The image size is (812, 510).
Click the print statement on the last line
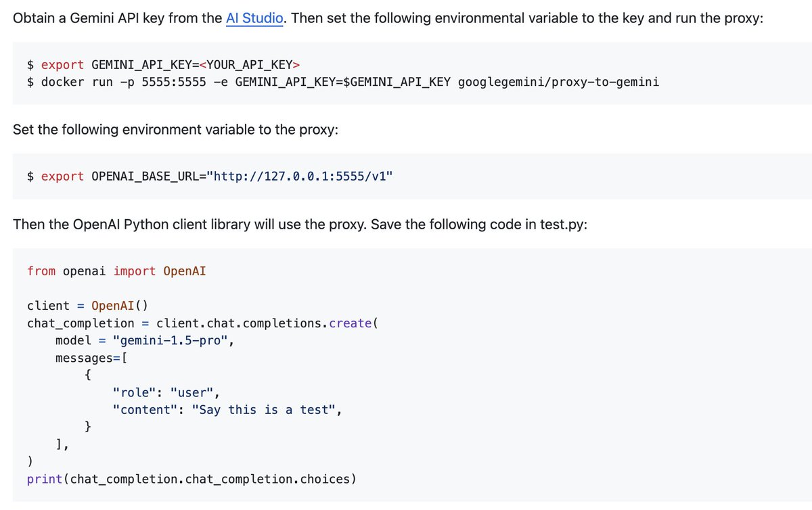tap(191, 479)
